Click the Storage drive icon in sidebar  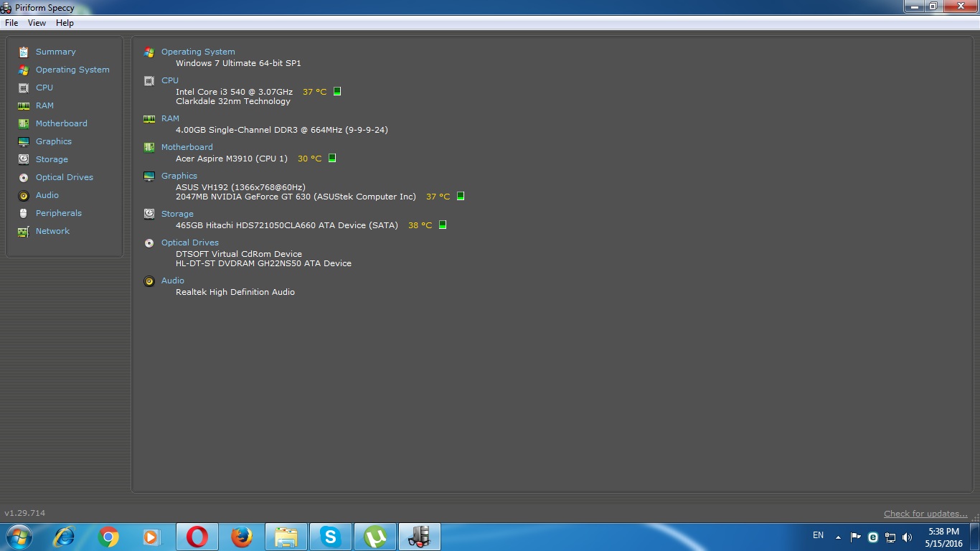tap(24, 159)
